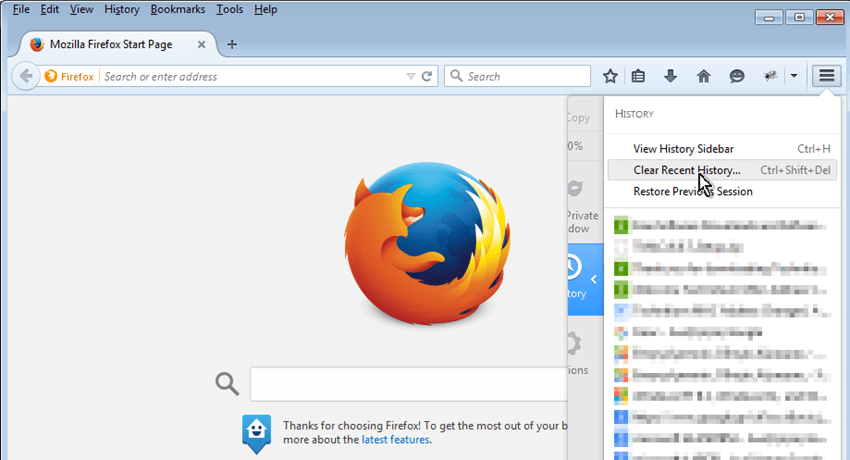This screenshot has width=850, height=460.
Task: Open the Edit menu
Action: point(49,9)
